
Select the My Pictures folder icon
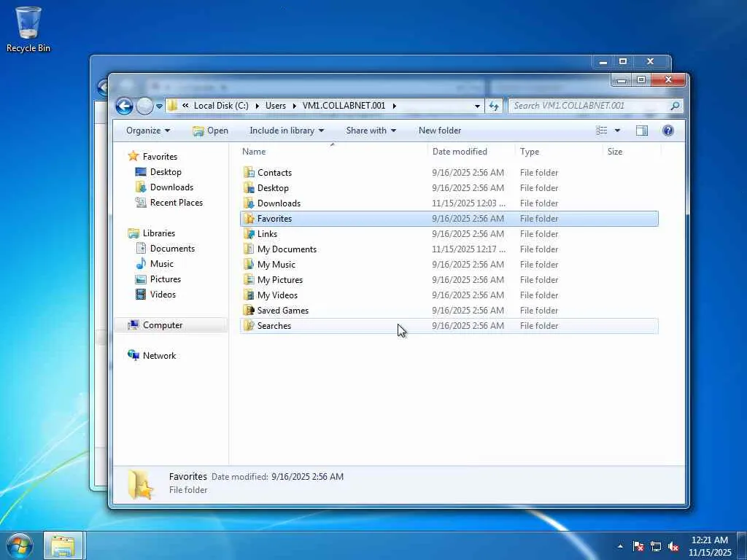(249, 279)
